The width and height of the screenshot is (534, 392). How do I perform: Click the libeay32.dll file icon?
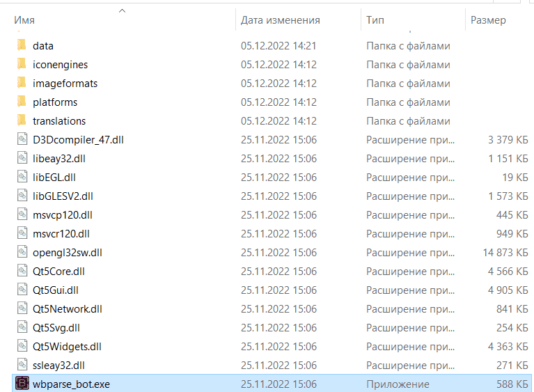click(x=22, y=157)
